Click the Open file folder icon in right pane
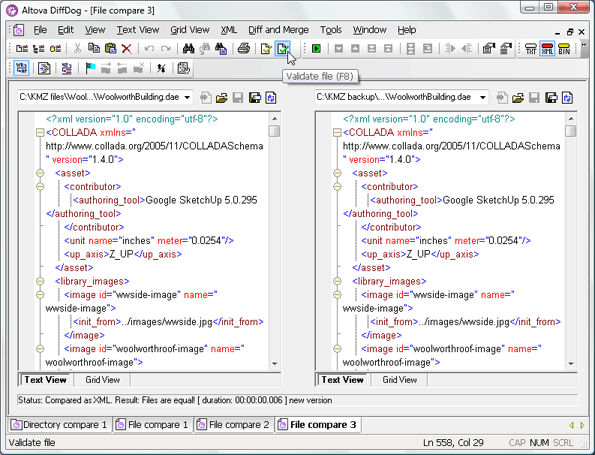Viewport: 595px width, 455px height. tap(518, 98)
